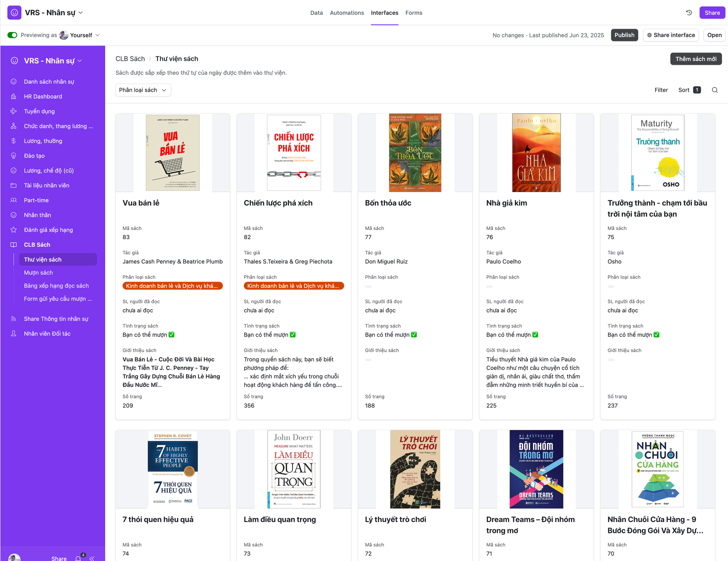728x561 pixels.
Task: Click the Lương, chế độ (cũ) icon
Action: click(13, 171)
